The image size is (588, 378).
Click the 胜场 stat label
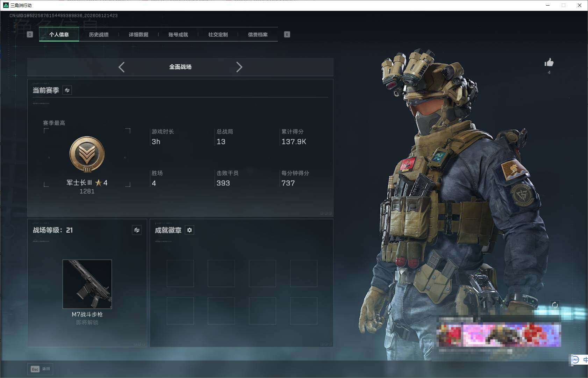coord(157,173)
